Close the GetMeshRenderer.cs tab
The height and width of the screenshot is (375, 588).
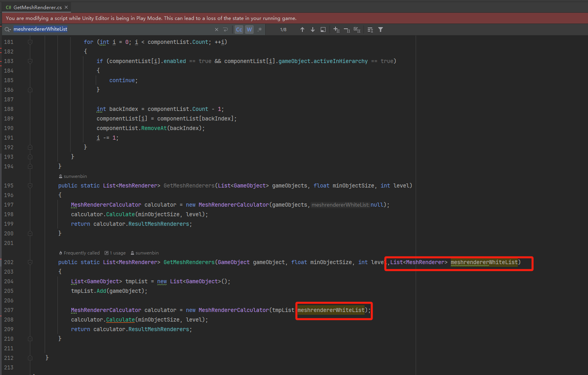click(66, 7)
